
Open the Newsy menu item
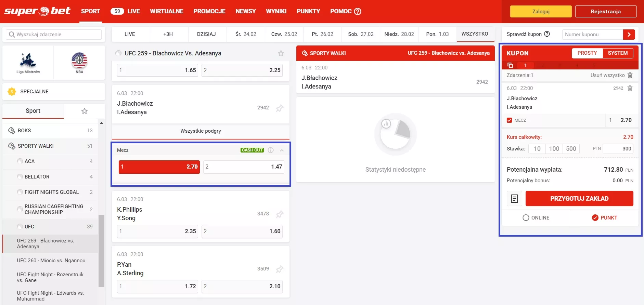pyautogui.click(x=246, y=11)
